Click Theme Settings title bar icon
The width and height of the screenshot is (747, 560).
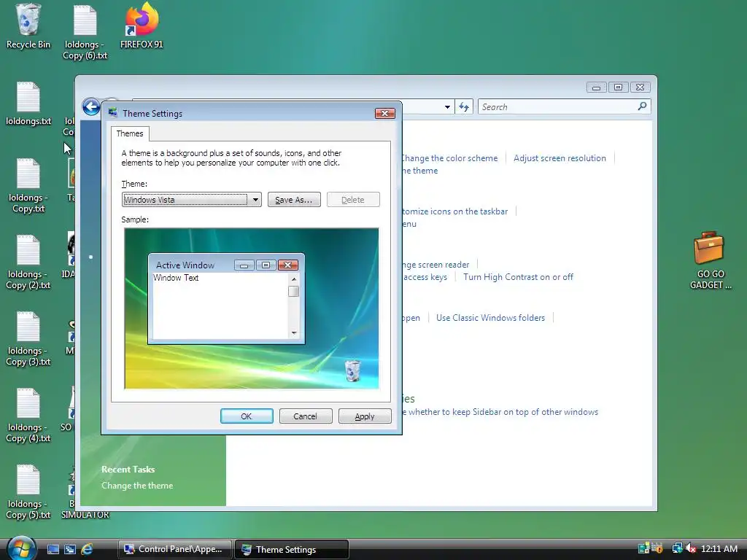pyautogui.click(x=113, y=113)
